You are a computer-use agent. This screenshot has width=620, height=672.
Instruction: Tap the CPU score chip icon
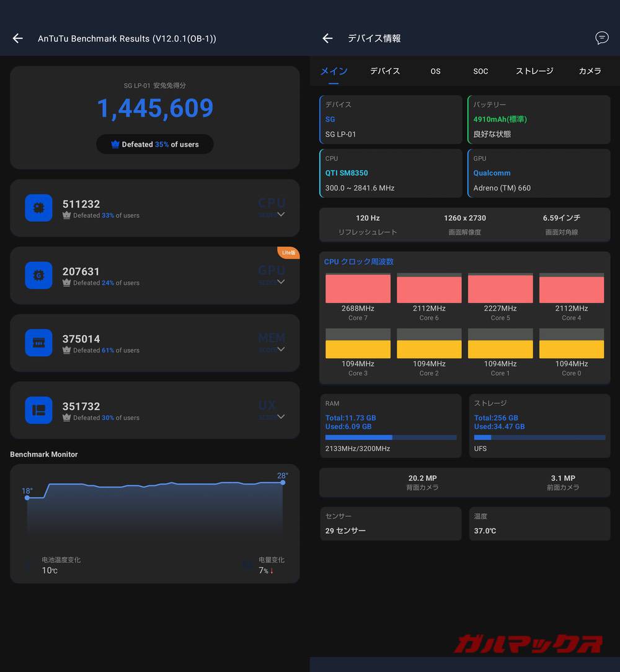click(38, 208)
